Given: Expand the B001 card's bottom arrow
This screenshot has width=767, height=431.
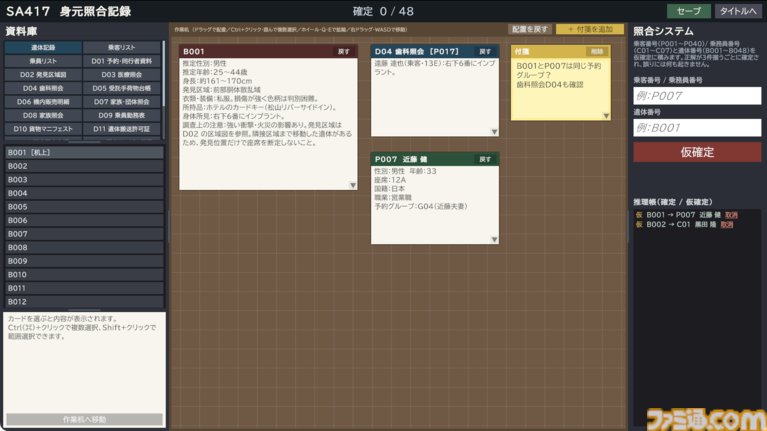Looking at the screenshot, I should tap(353, 185).
